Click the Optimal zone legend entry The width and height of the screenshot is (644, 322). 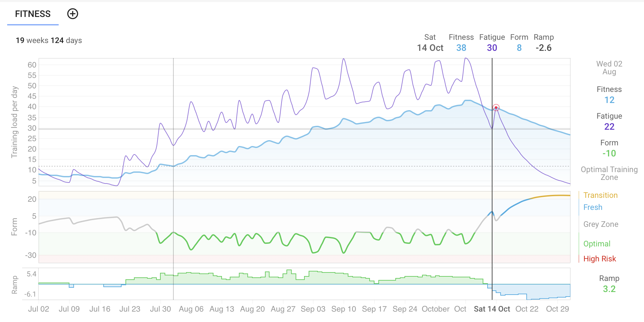597,244
